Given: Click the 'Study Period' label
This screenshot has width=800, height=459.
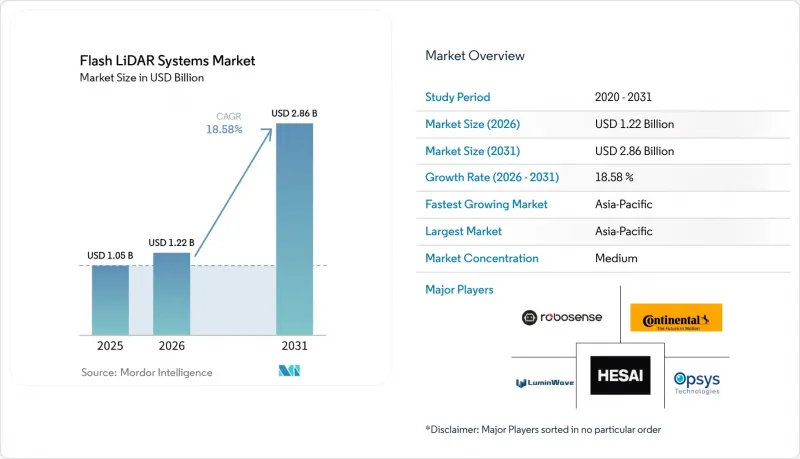Looking at the screenshot, I should (458, 97).
